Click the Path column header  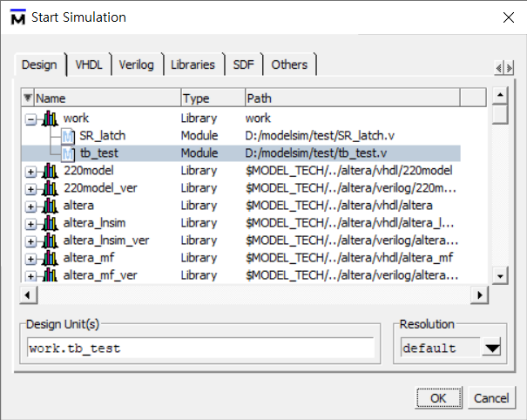tap(352, 98)
